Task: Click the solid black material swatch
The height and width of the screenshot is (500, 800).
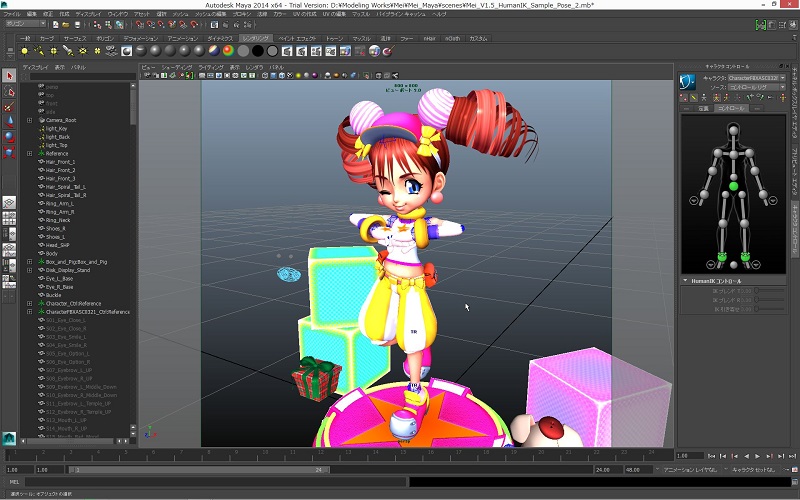Action: [258, 51]
